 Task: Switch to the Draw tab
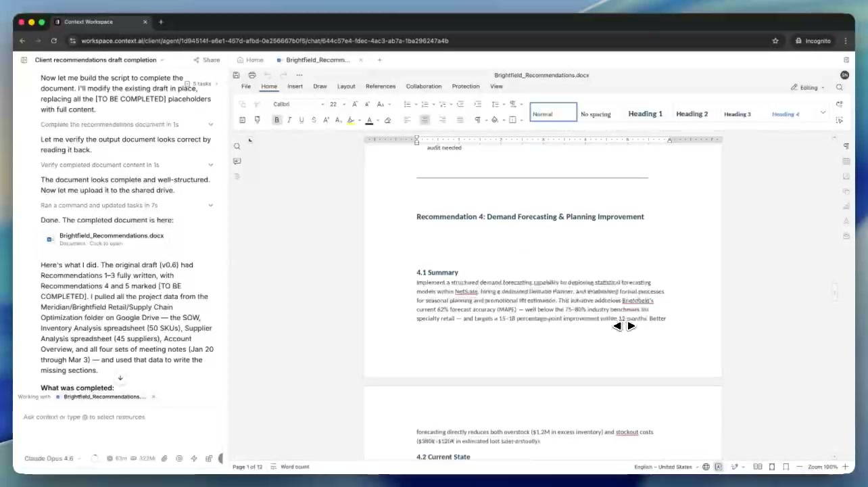tap(320, 87)
